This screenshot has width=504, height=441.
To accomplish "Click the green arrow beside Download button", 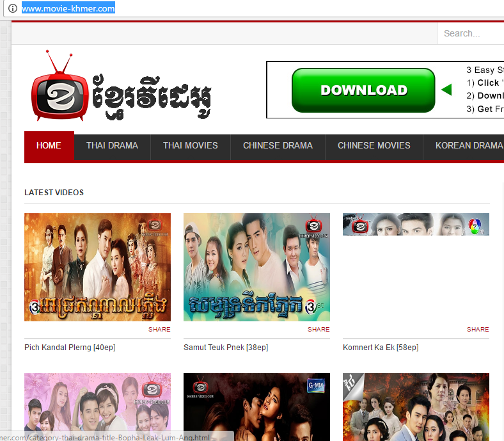I will click(446, 90).
